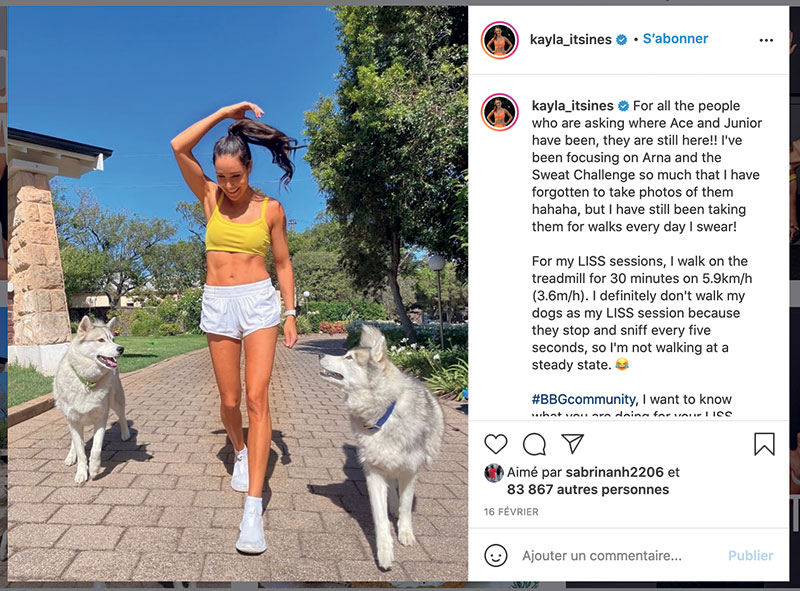The height and width of the screenshot is (591, 800).
Task: Click the profile avatar beside the caption
Action: pos(499,112)
